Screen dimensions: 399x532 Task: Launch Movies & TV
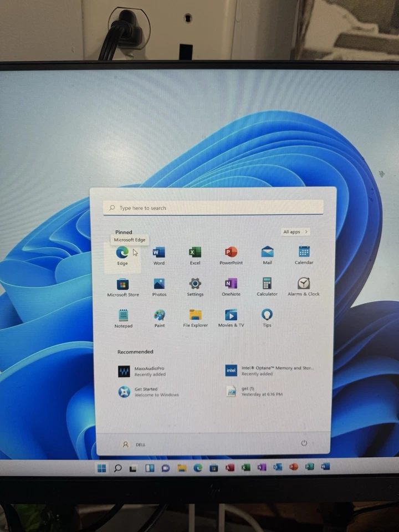(231, 318)
